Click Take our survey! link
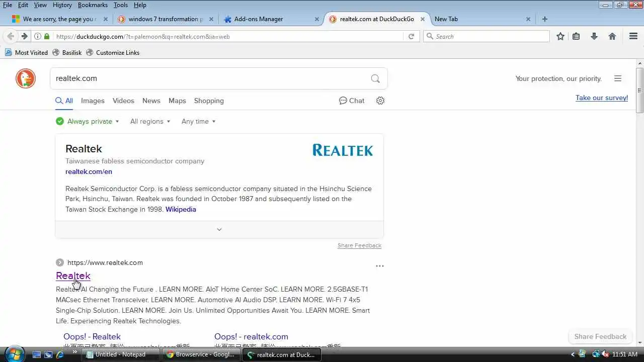Viewport: 644px width, 362px height. pos(602,98)
